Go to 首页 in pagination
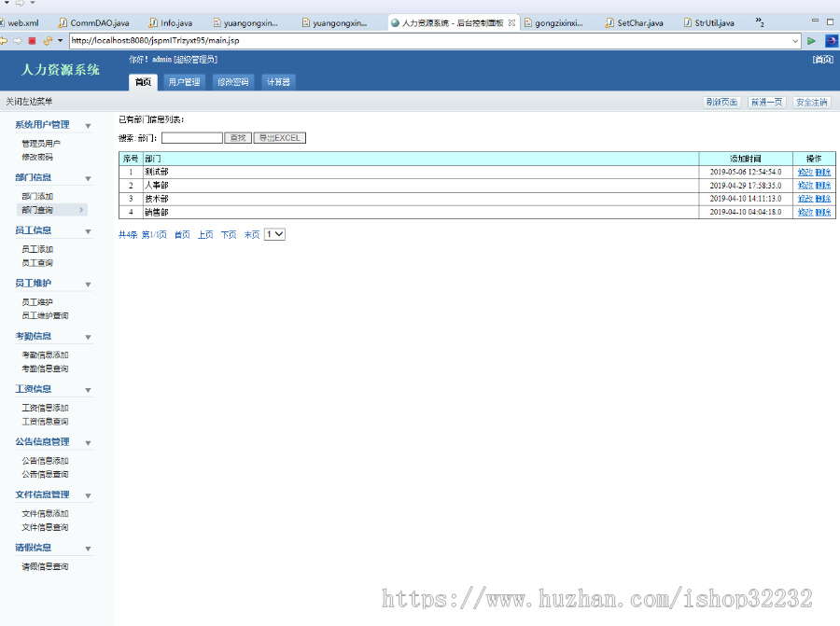Image resolution: width=840 pixels, height=626 pixels. click(182, 234)
